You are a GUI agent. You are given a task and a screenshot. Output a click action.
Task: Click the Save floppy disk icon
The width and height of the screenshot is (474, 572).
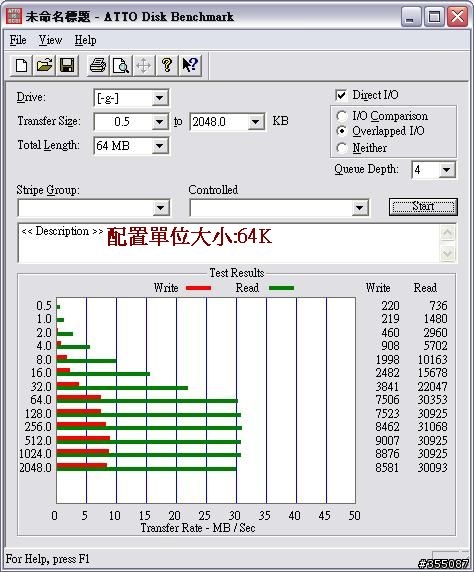pos(67,66)
